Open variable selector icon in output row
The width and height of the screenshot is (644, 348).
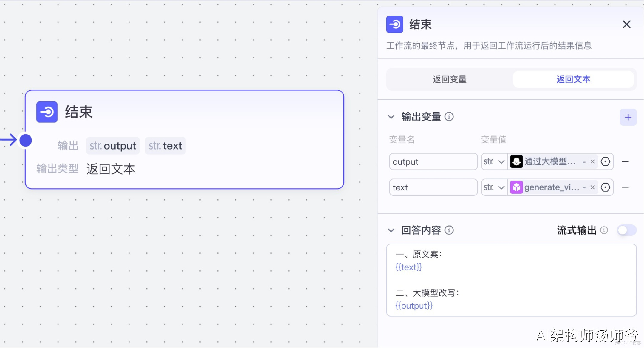[x=605, y=162]
